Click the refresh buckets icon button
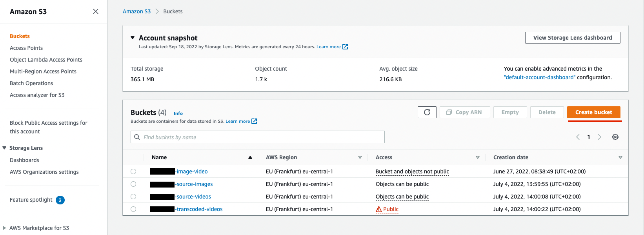 [x=427, y=112]
